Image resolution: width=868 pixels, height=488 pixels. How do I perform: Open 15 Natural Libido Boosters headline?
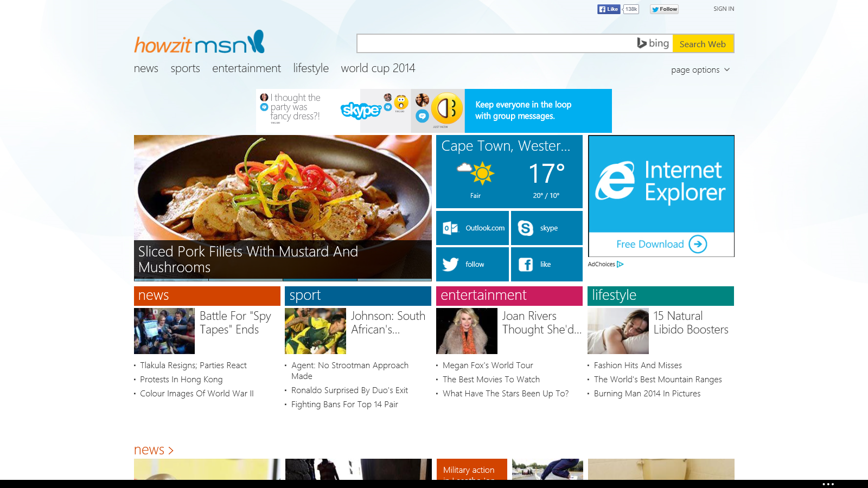691,323
